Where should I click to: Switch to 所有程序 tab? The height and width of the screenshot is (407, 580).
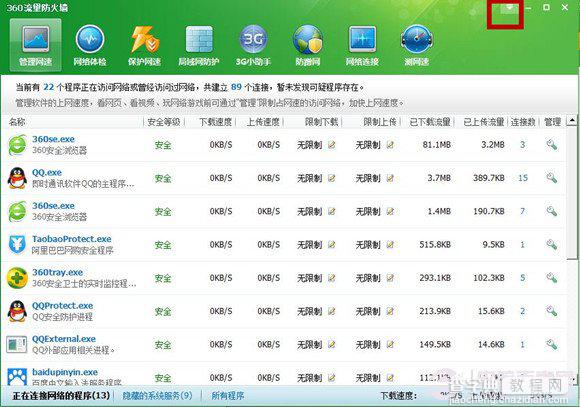pos(228,396)
